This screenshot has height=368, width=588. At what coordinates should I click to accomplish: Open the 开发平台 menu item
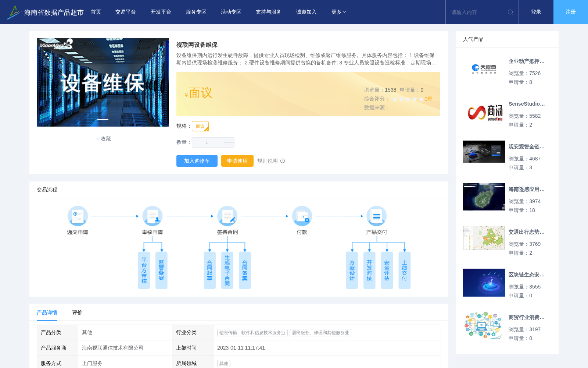[x=161, y=12]
